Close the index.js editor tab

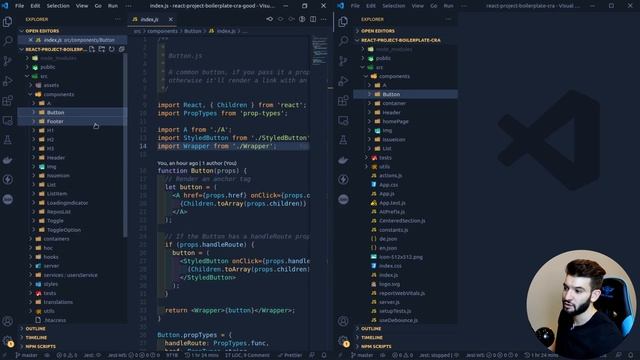click(171, 19)
